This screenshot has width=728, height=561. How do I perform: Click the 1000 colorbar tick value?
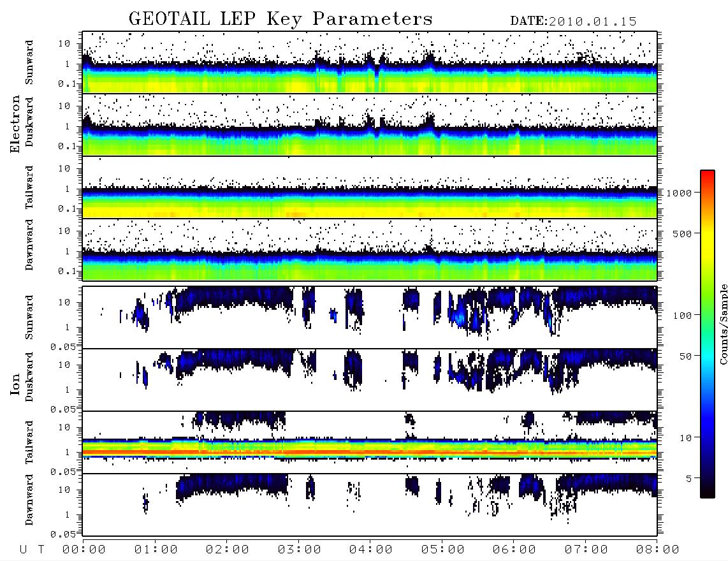pos(680,193)
